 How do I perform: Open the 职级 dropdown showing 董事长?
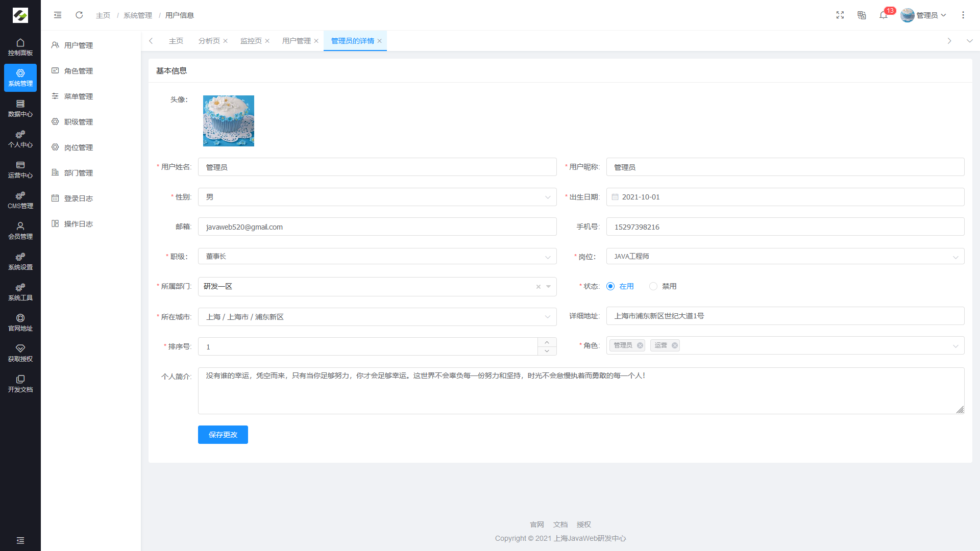[377, 257]
